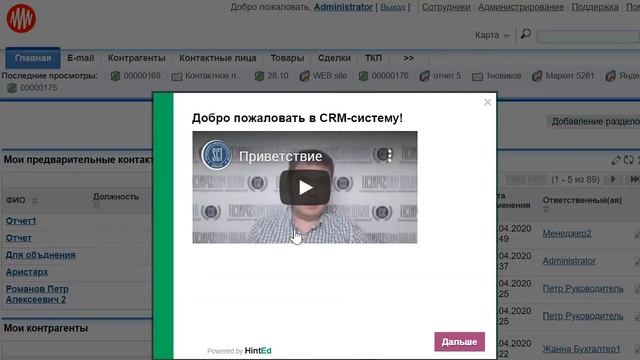The width and height of the screenshot is (640, 360).
Task: Switch to the E-mail tab
Action: (80, 58)
